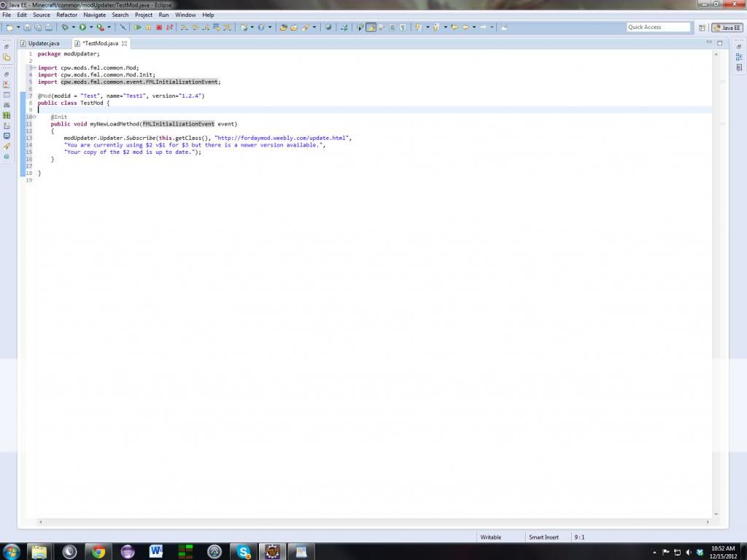
Task: Collapse the imports fold at line 3
Action: pos(34,68)
